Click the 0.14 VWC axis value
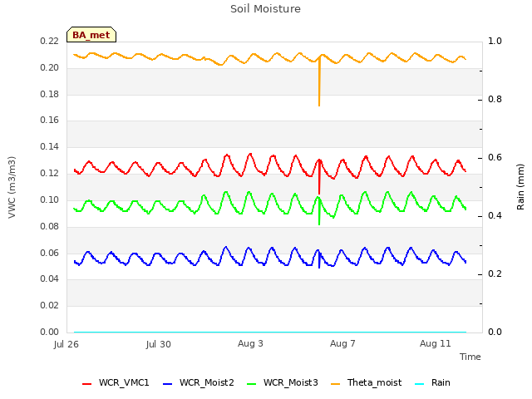This screenshot has height=399, width=532. pos(50,146)
